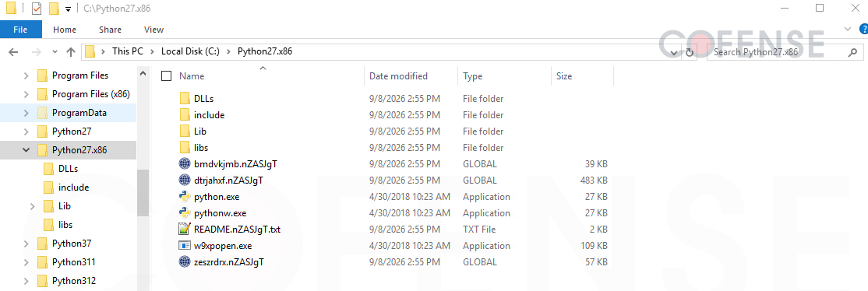Sort by the Size column header
The width and height of the screenshot is (868, 291).
[564, 76]
